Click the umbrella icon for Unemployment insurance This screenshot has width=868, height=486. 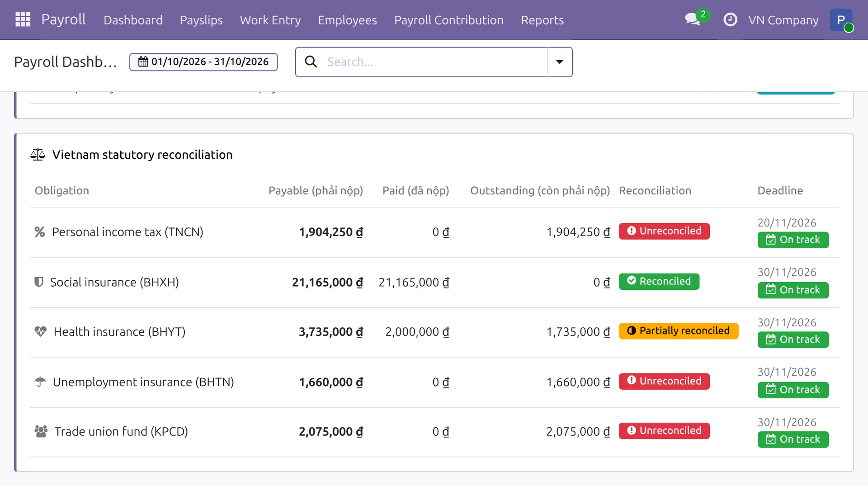pyautogui.click(x=40, y=382)
